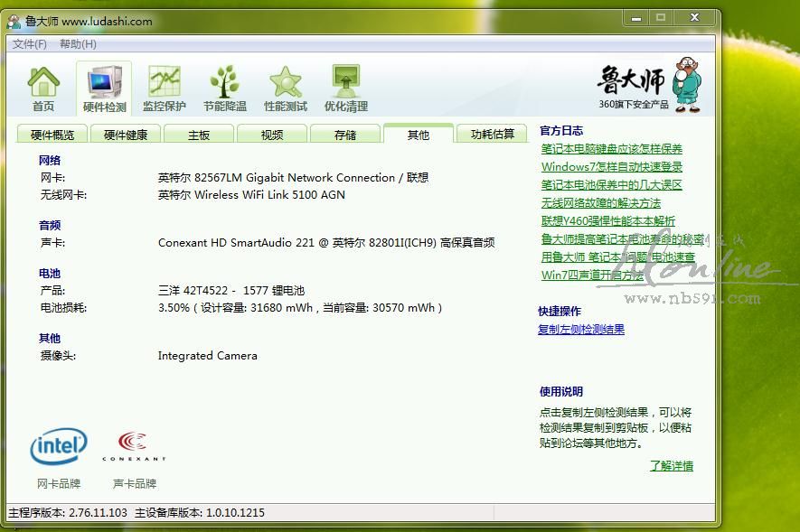Switch to the 视频 tab
Viewport: 800px width, 532px height.
point(272,135)
